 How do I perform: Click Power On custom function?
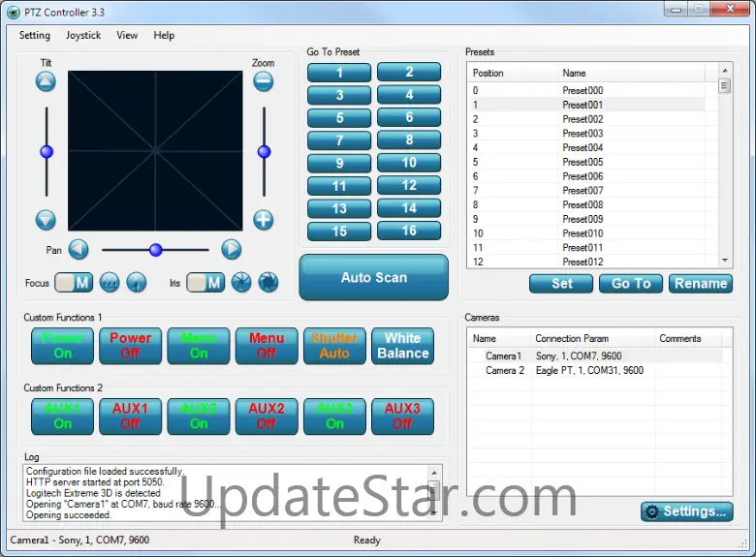[63, 346]
